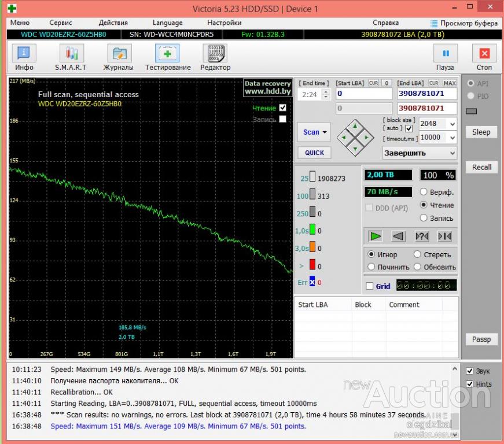504x444 pixels.
Task: Click the End LBA input field
Action: [x=427, y=94]
